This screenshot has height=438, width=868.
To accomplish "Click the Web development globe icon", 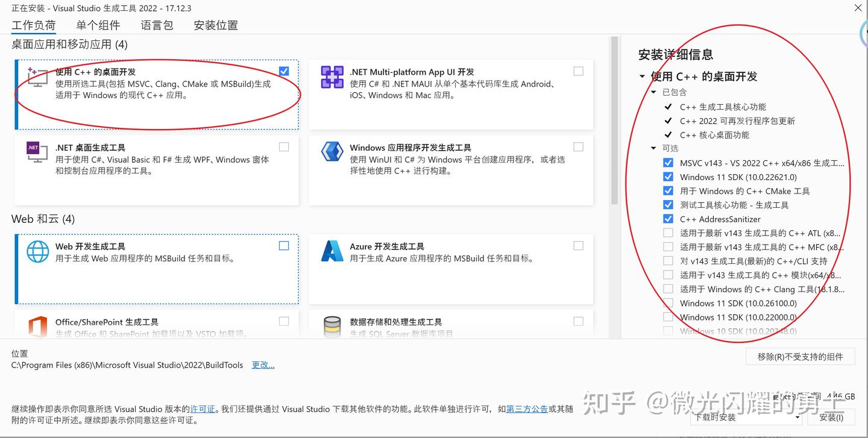I will 37,252.
